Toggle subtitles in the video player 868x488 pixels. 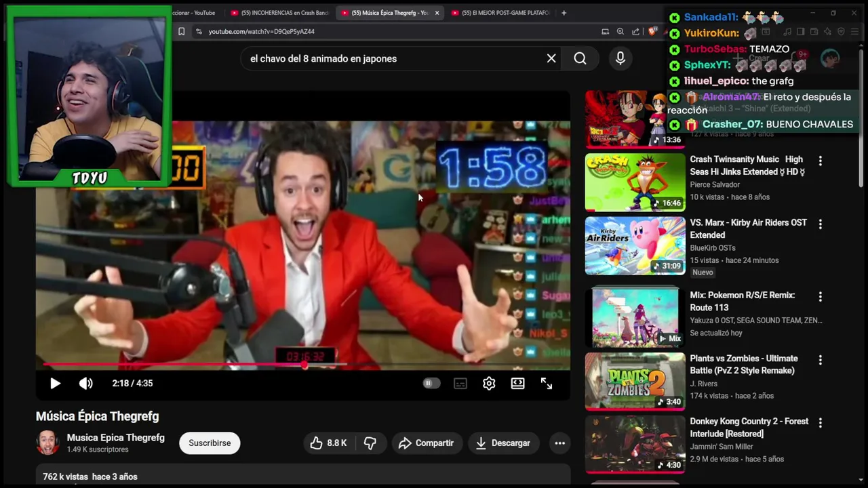pyautogui.click(x=460, y=384)
